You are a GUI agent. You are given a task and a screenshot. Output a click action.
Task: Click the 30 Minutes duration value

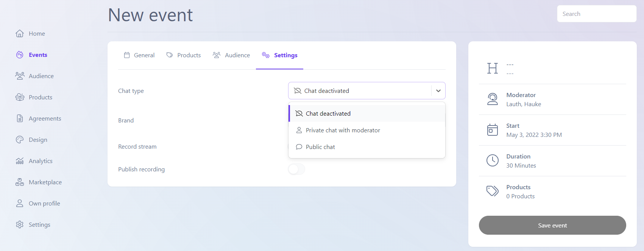click(521, 165)
